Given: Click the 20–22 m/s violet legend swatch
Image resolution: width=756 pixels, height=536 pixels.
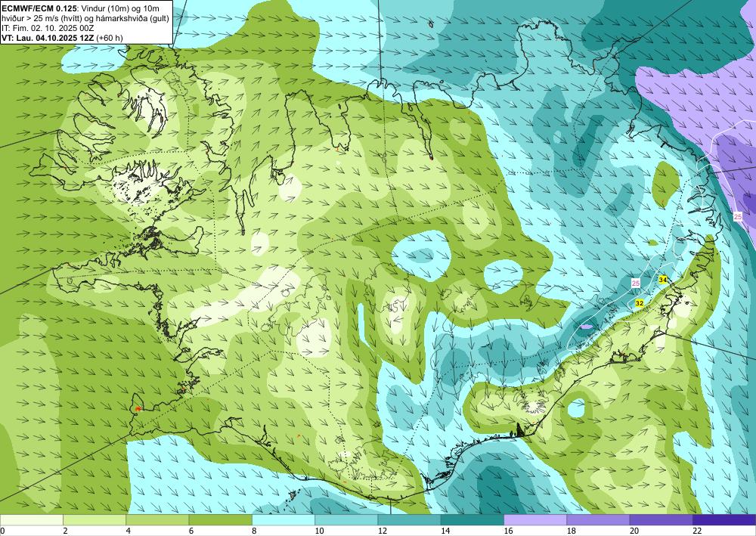Looking at the screenshot, I should pos(661,520).
